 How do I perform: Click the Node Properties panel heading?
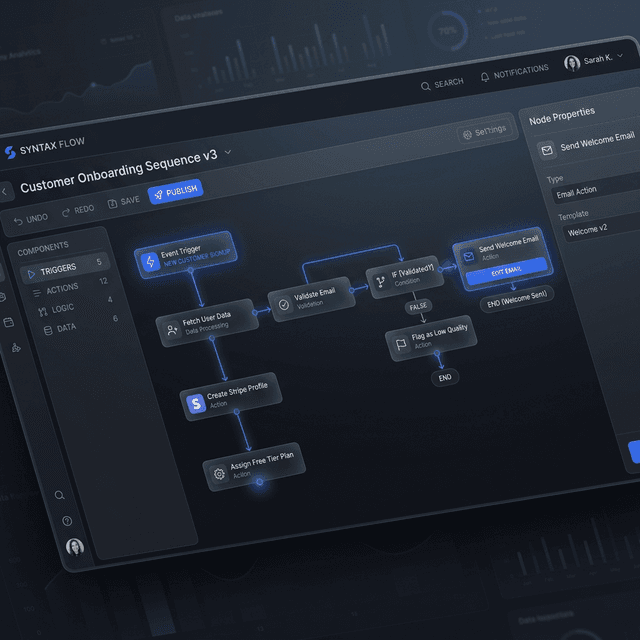[562, 116]
